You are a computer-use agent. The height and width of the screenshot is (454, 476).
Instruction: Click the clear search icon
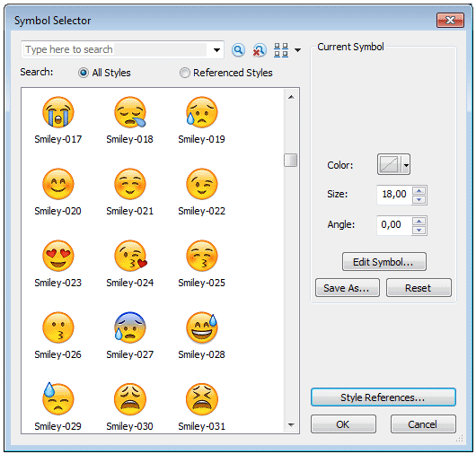pyautogui.click(x=260, y=50)
